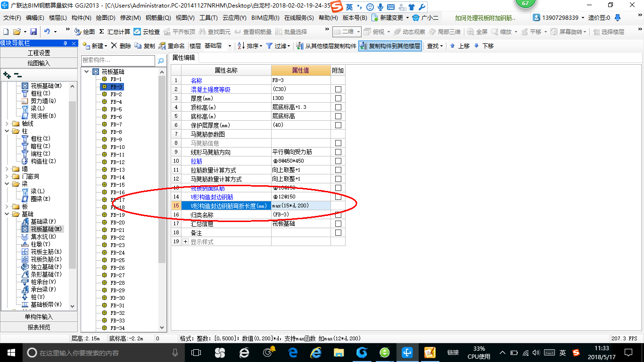Click the 报表预览 panel button
644x362 pixels.
pos(39,327)
